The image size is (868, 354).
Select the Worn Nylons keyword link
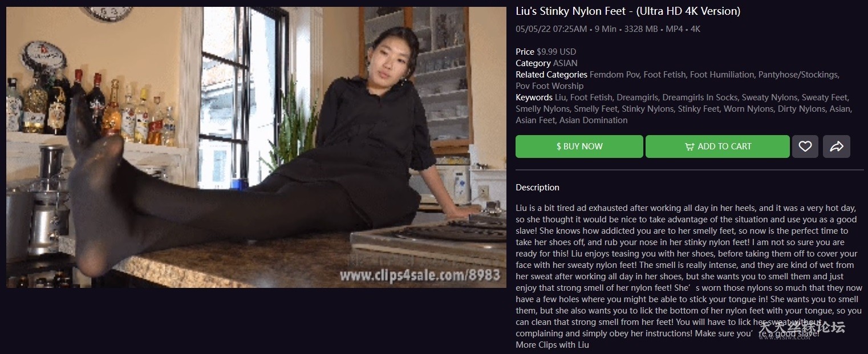point(748,109)
